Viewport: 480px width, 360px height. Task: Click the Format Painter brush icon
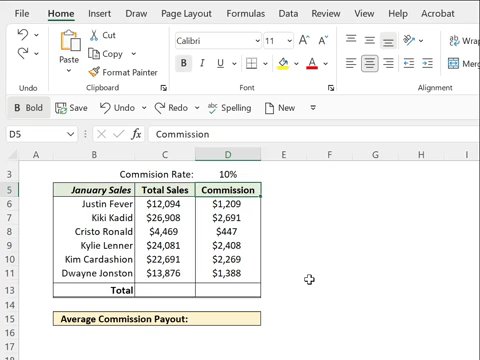click(x=94, y=72)
